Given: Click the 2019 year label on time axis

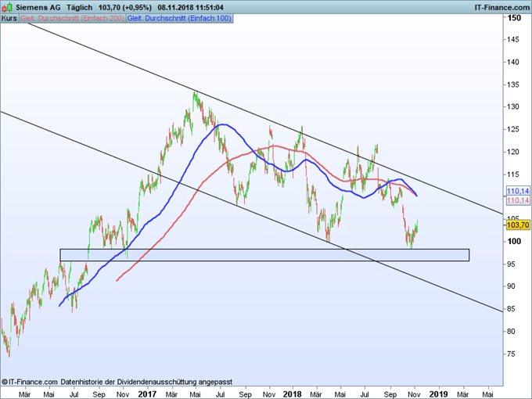Looking at the screenshot, I should (x=439, y=394).
